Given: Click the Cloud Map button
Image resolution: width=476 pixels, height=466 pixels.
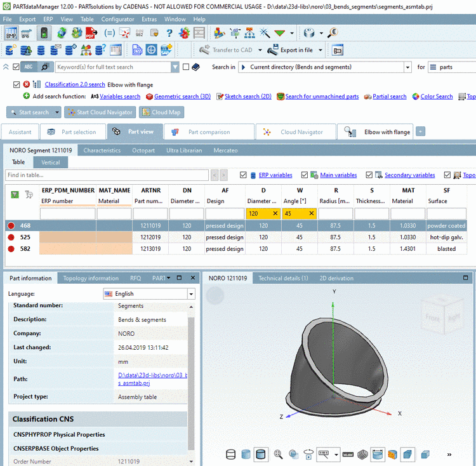Looking at the screenshot, I should point(161,112).
